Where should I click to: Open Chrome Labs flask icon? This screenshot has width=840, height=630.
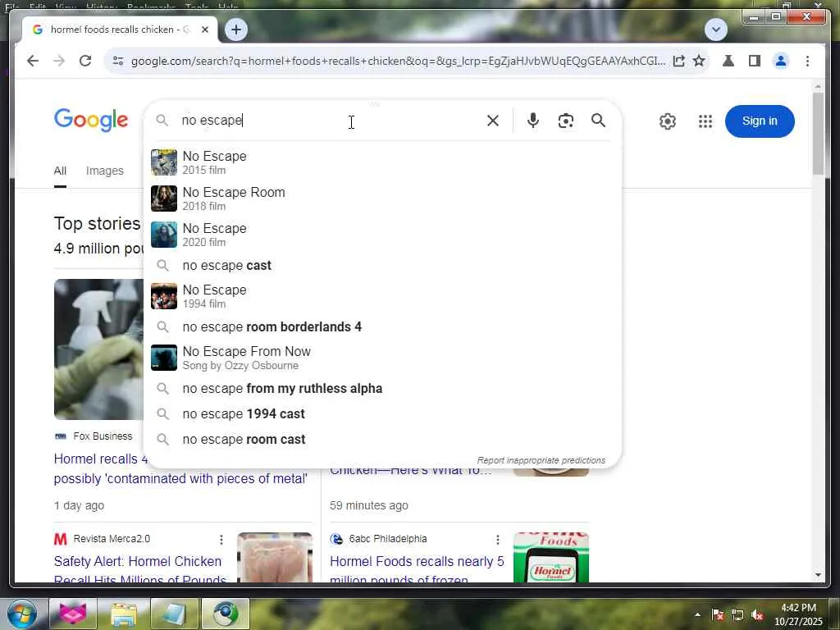(x=728, y=61)
